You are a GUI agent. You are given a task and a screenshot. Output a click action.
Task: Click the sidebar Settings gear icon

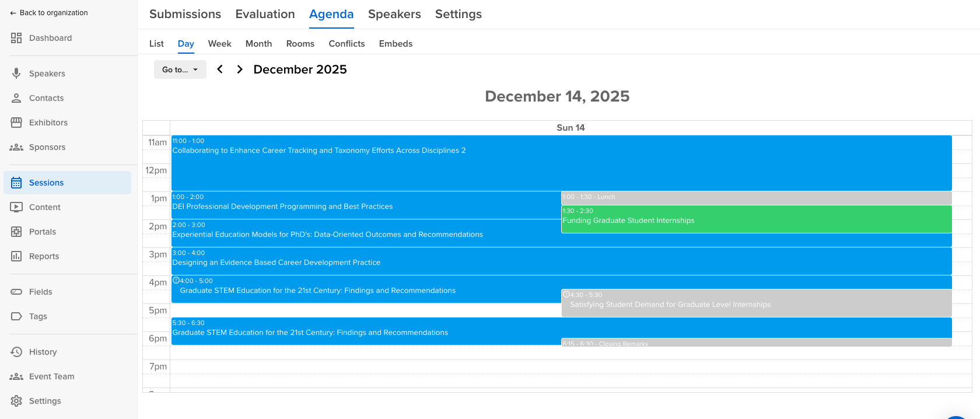click(x=16, y=401)
